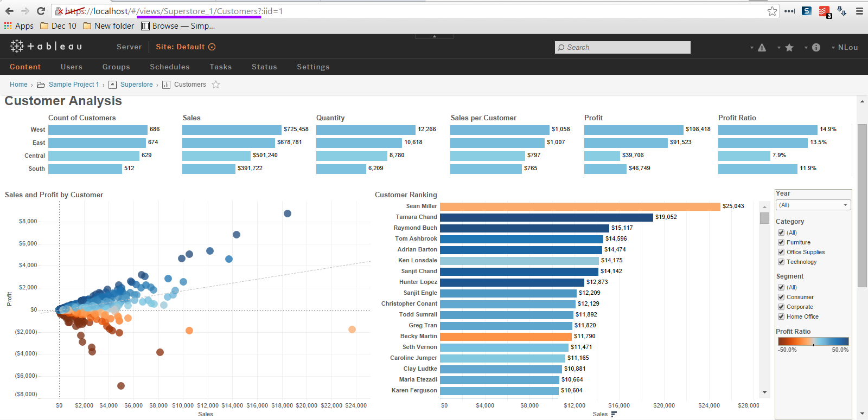This screenshot has height=420, width=868.
Task: Click the lowest brown scatter point
Action: (121, 386)
